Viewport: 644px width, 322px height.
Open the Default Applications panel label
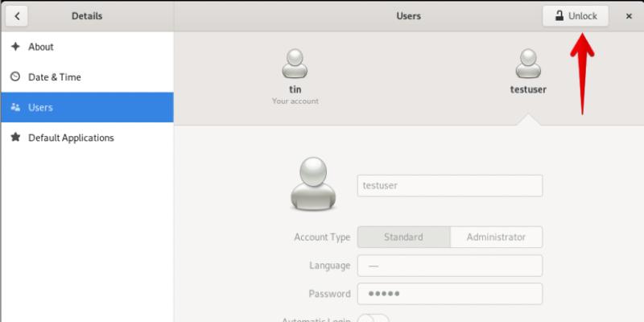pyautogui.click(x=71, y=138)
